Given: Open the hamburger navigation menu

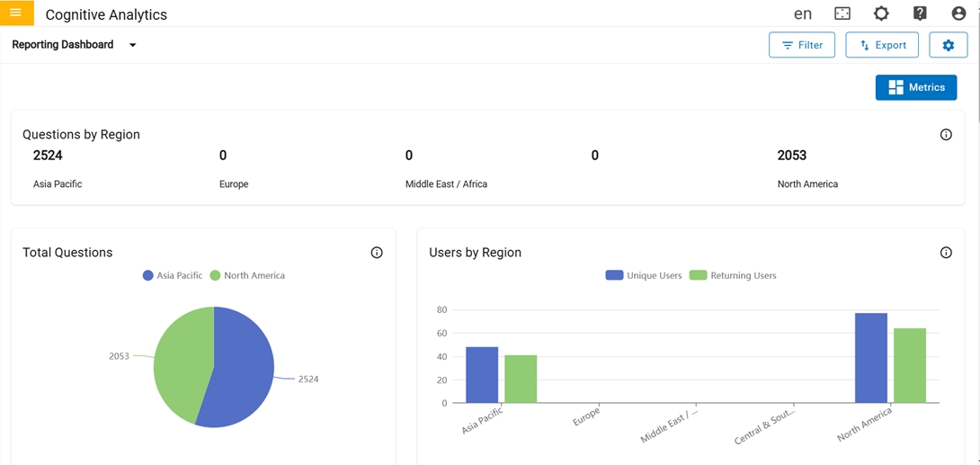Looking at the screenshot, I should click(x=16, y=13).
